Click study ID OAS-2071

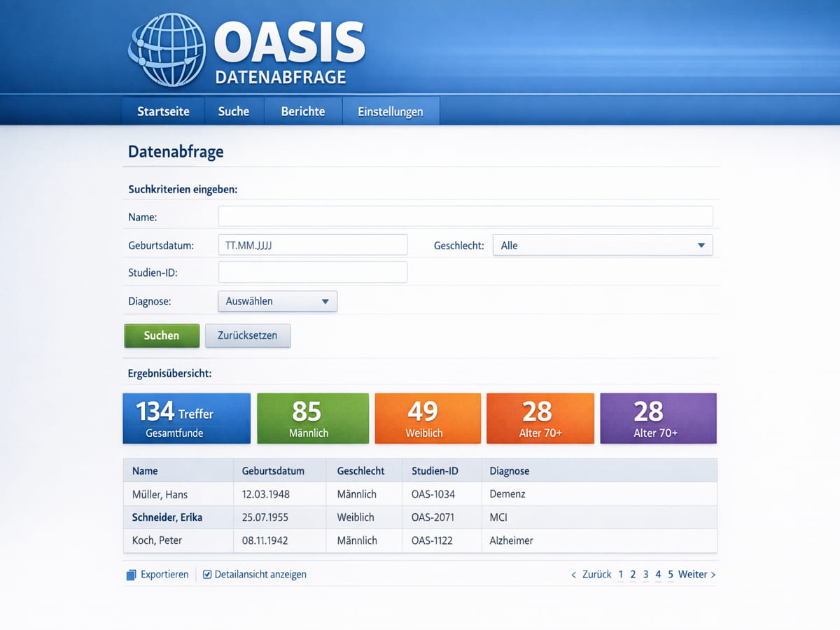click(433, 517)
